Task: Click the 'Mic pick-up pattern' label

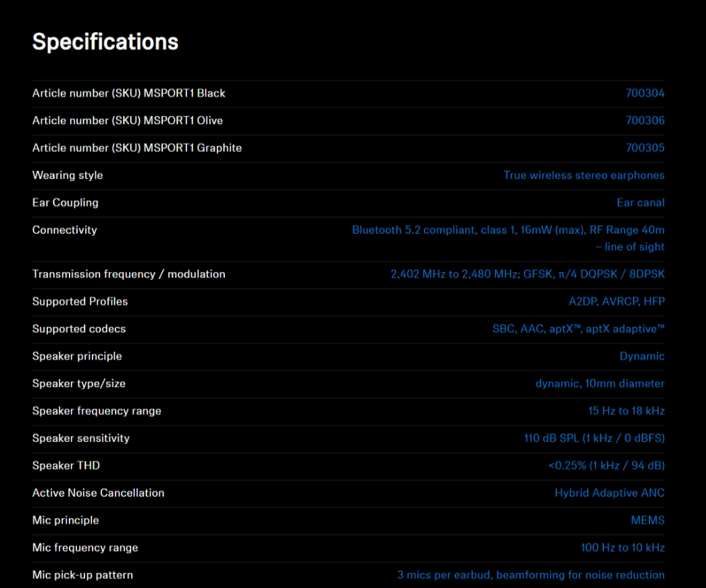Action: [x=82, y=575]
